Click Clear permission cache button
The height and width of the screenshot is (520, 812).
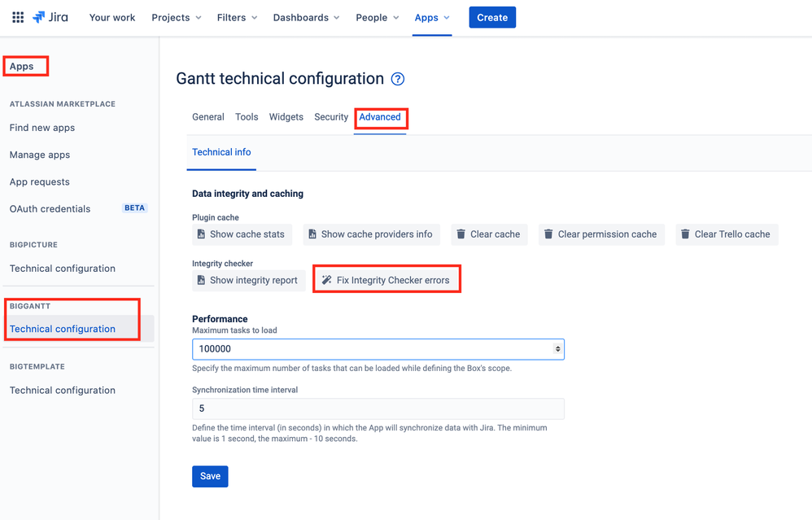click(602, 234)
